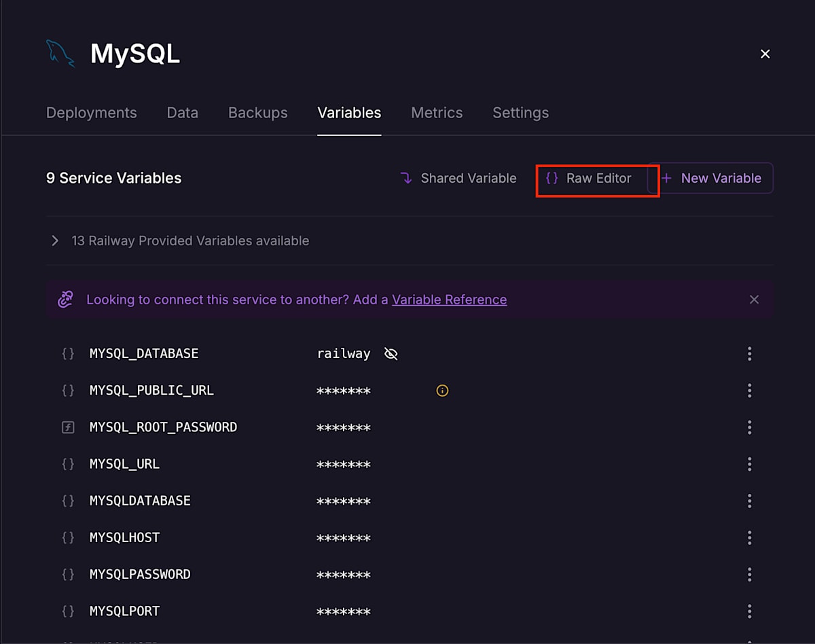Screen dimensions: 815x644
Task: Reveal masked value of MYSQLPORT
Action: 344,611
